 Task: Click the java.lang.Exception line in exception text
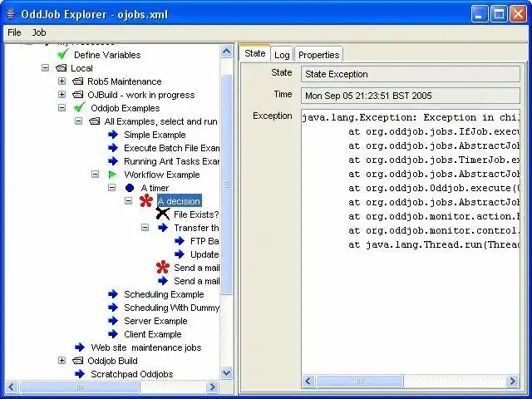(411, 117)
